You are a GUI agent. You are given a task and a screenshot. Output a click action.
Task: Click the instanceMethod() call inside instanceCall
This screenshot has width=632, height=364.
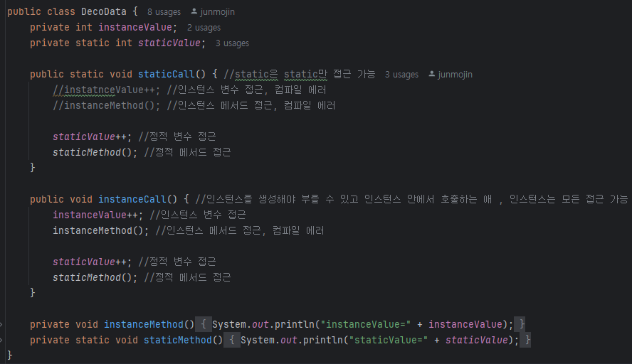click(100, 231)
